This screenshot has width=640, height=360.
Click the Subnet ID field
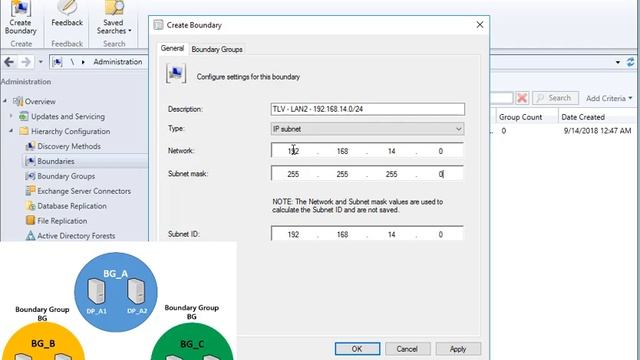click(x=367, y=234)
